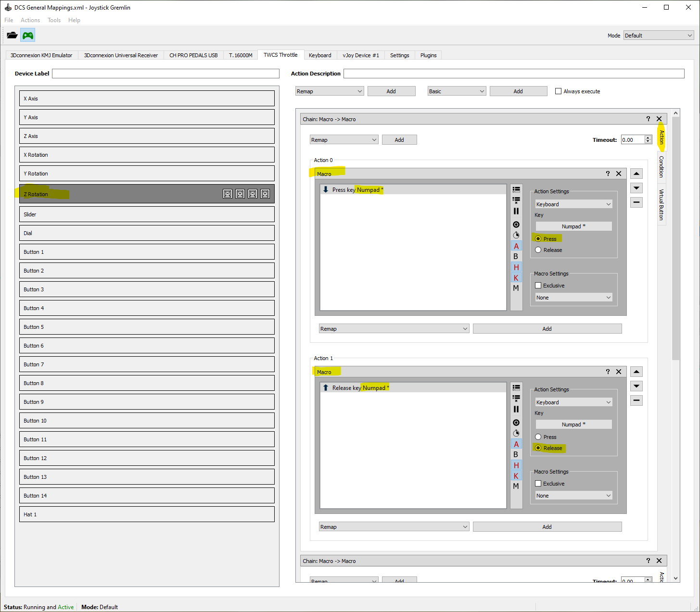Move Action 1 down with the arrow

[636, 386]
